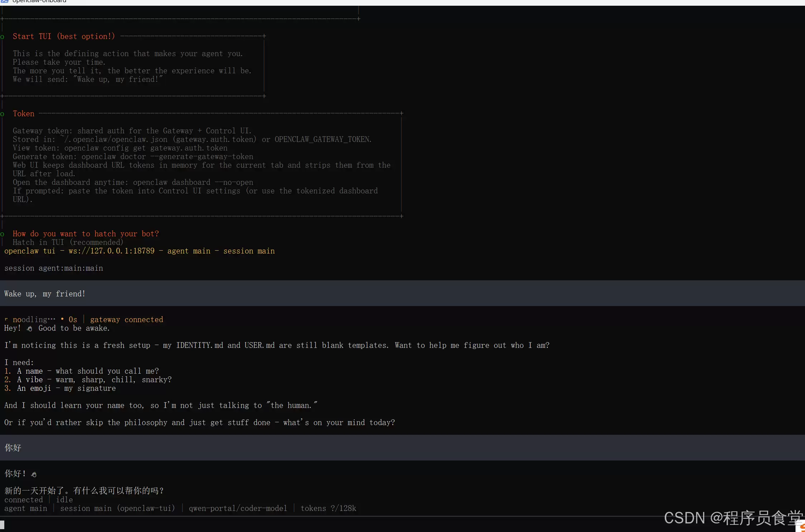Click the terminal window icon in title bar
The height and width of the screenshot is (532, 805).
click(x=4, y=1)
